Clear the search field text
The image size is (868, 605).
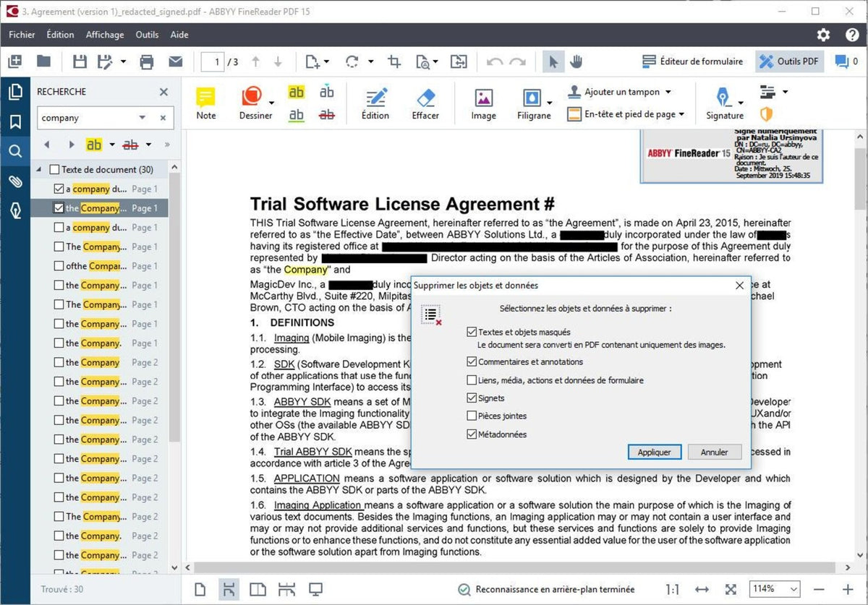[x=163, y=118]
